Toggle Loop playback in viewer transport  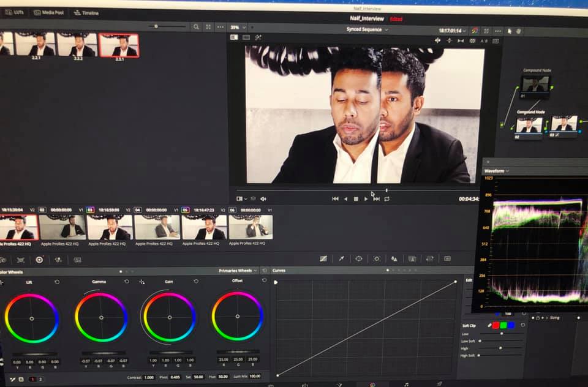386,198
